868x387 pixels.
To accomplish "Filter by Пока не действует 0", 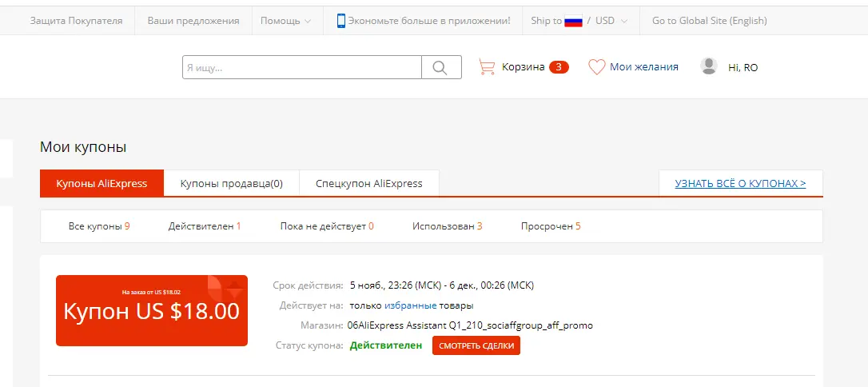I will pos(327,226).
